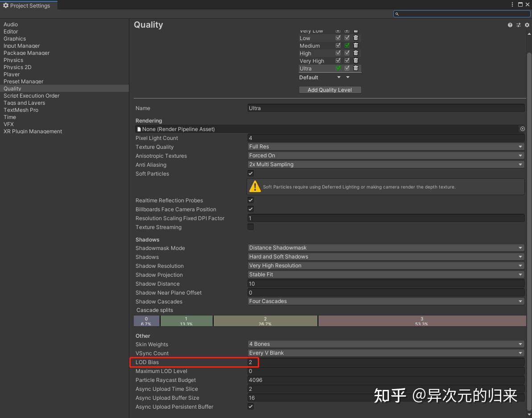Open the Render Pipeline Asset object picker icon
The image size is (532, 418).
pos(522,129)
